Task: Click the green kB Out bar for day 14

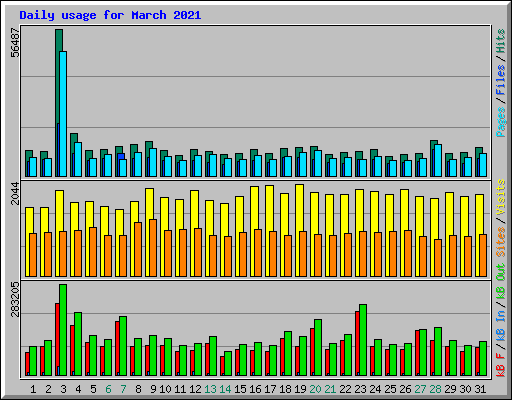Action: point(228,363)
